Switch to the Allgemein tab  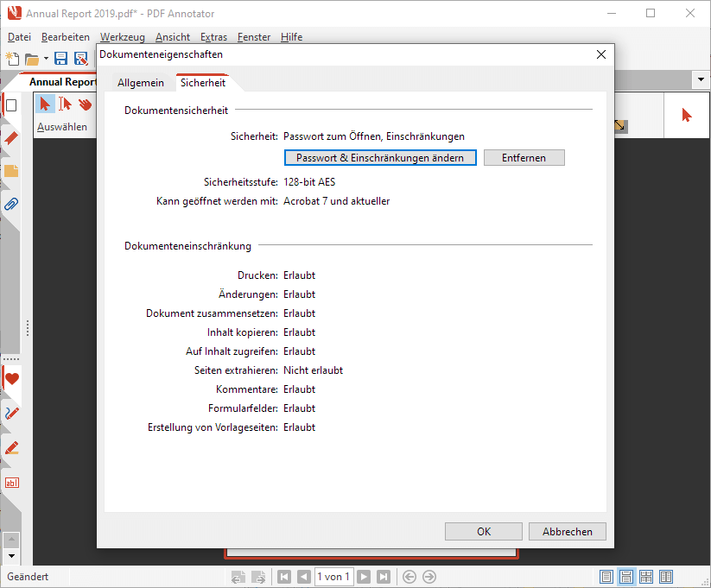pyautogui.click(x=140, y=83)
